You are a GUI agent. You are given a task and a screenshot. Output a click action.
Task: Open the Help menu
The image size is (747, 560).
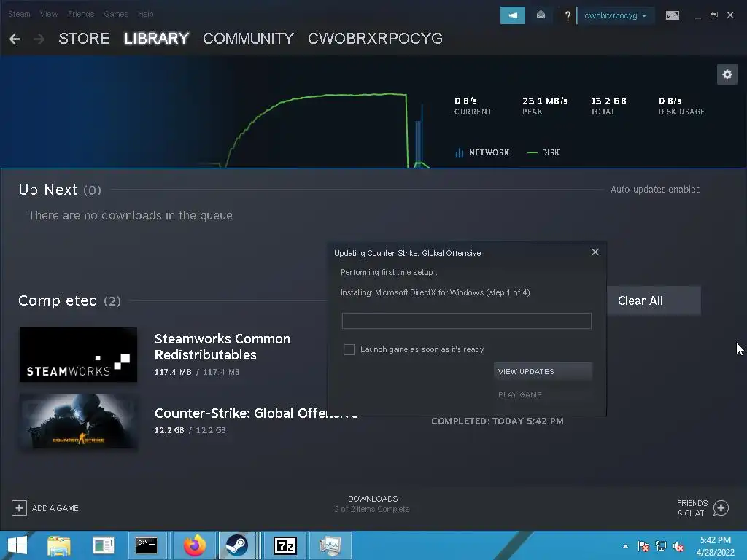point(146,14)
